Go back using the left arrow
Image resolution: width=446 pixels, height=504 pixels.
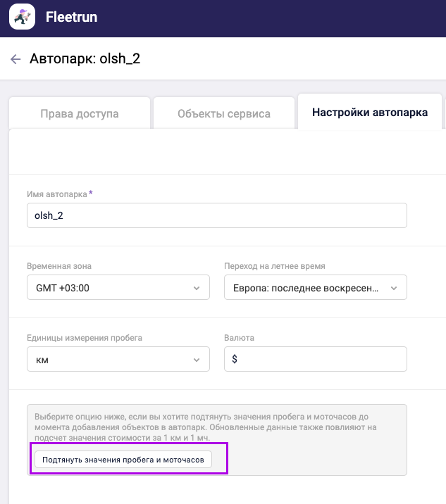(16, 59)
